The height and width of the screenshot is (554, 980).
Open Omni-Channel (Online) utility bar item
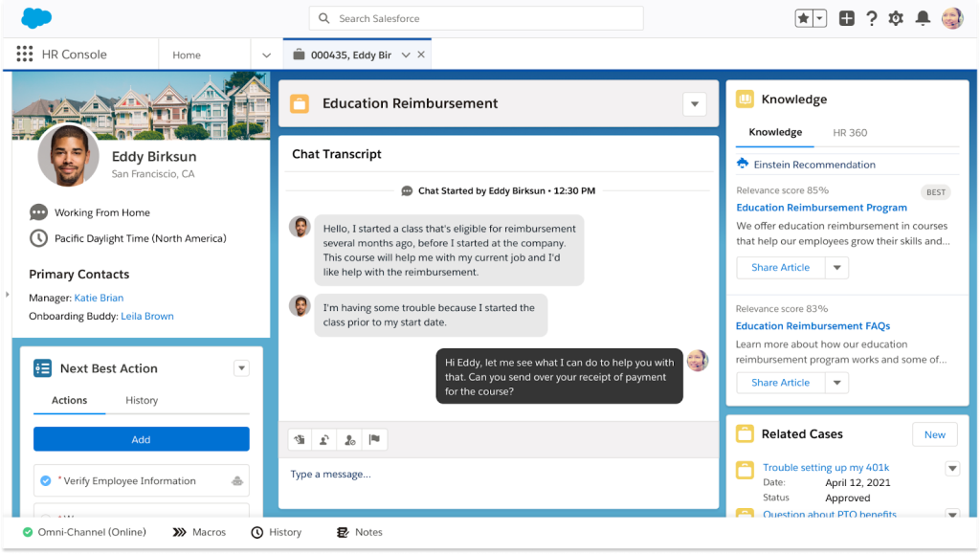[x=84, y=532]
